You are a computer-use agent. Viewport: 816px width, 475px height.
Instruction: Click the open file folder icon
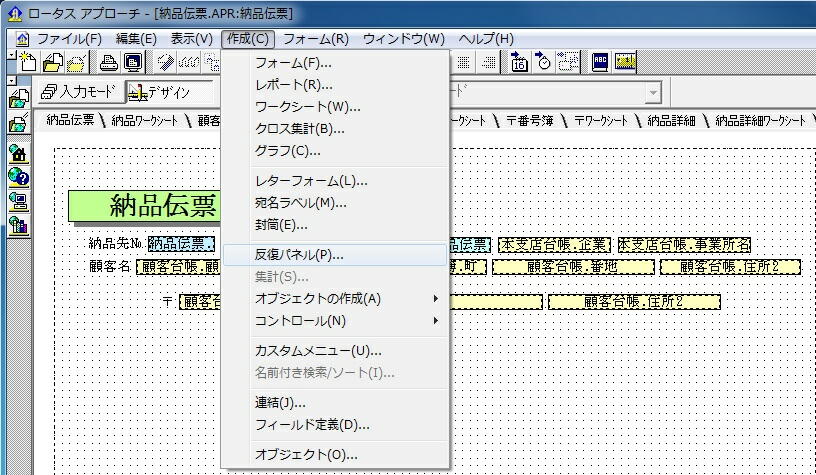tap(53, 62)
